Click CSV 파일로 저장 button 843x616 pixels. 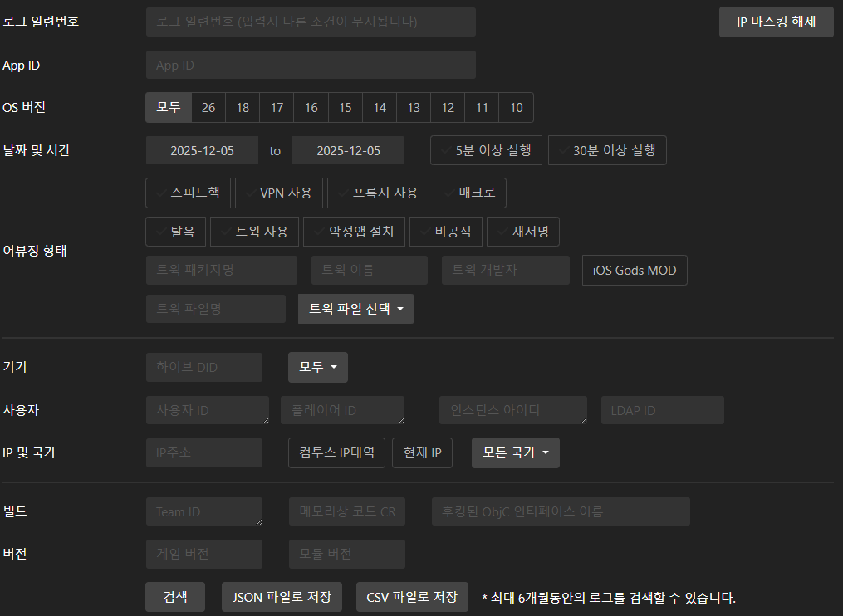click(x=412, y=597)
